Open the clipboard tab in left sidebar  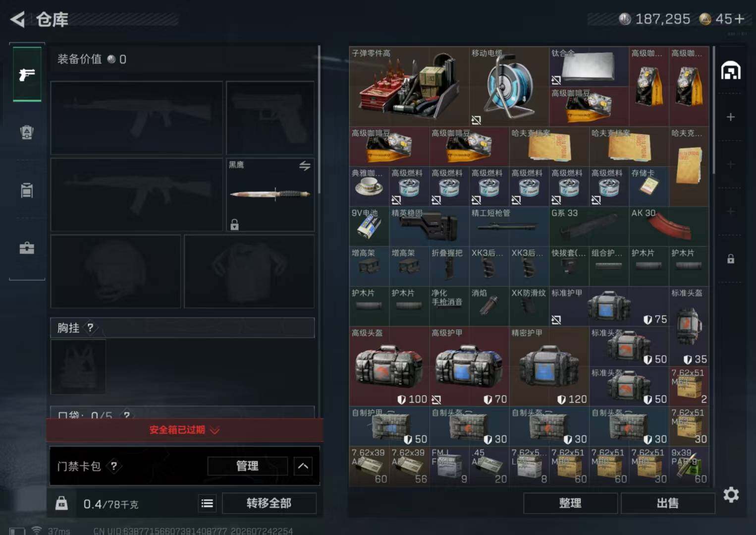27,190
